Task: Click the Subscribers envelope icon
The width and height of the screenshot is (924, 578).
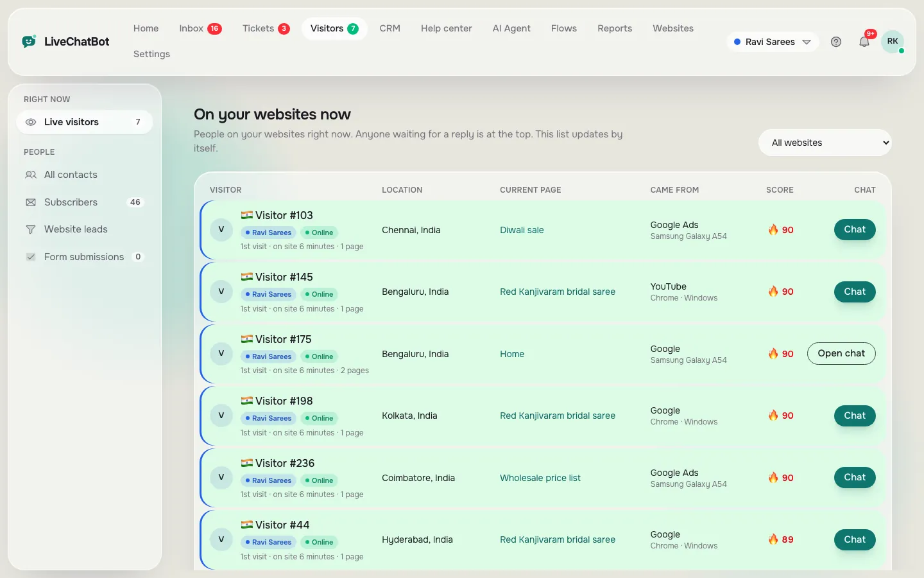Action: coord(31,202)
